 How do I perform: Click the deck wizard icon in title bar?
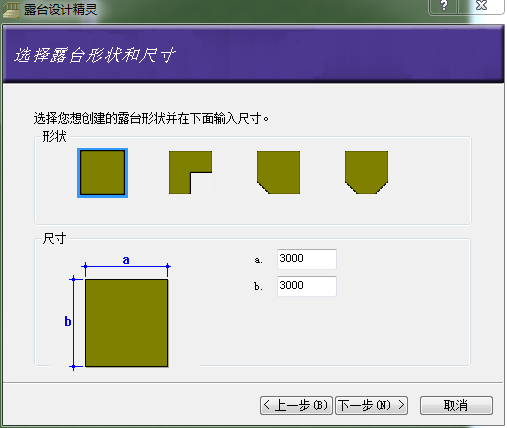[x=11, y=10]
